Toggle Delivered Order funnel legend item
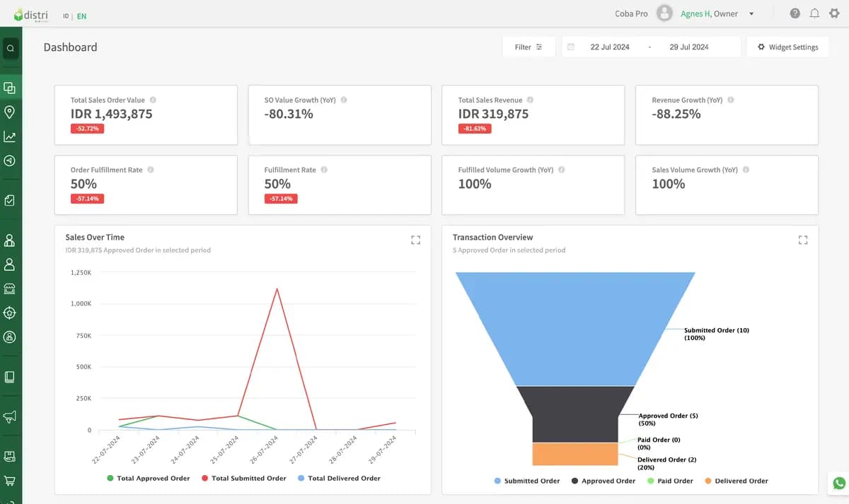This screenshot has width=849, height=504. point(736,481)
